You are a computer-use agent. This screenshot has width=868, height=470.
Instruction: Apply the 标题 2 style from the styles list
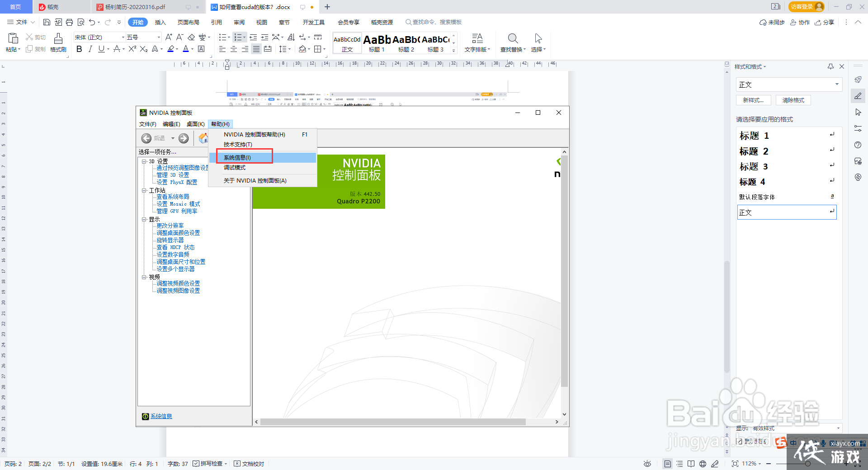tap(787, 151)
